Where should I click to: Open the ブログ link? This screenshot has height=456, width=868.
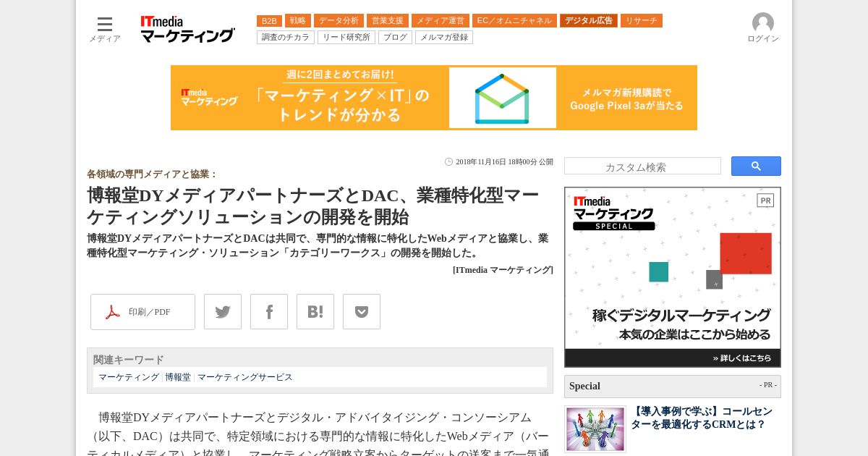[x=395, y=37]
